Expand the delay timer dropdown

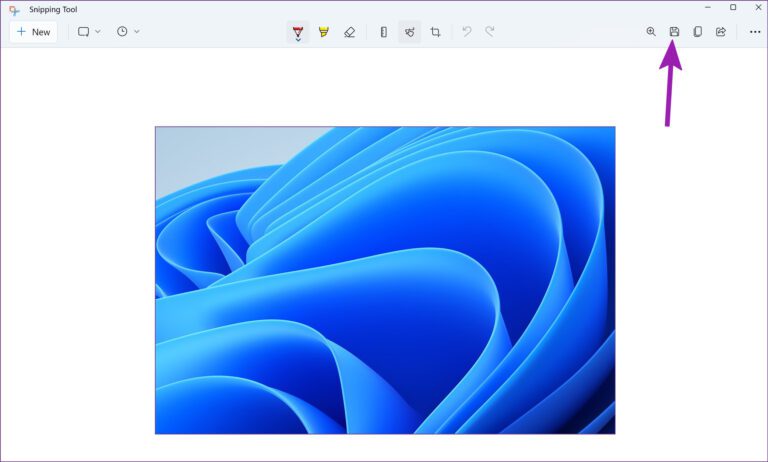pyautogui.click(x=127, y=32)
